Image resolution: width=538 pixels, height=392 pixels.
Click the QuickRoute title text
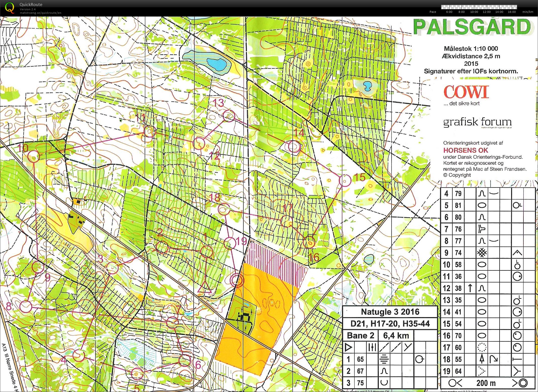[31, 5]
